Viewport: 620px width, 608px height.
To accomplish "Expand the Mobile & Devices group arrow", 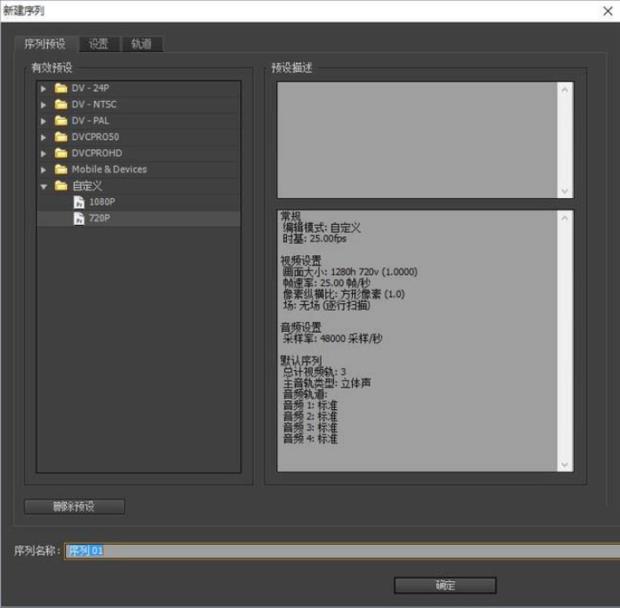I will point(44,170).
